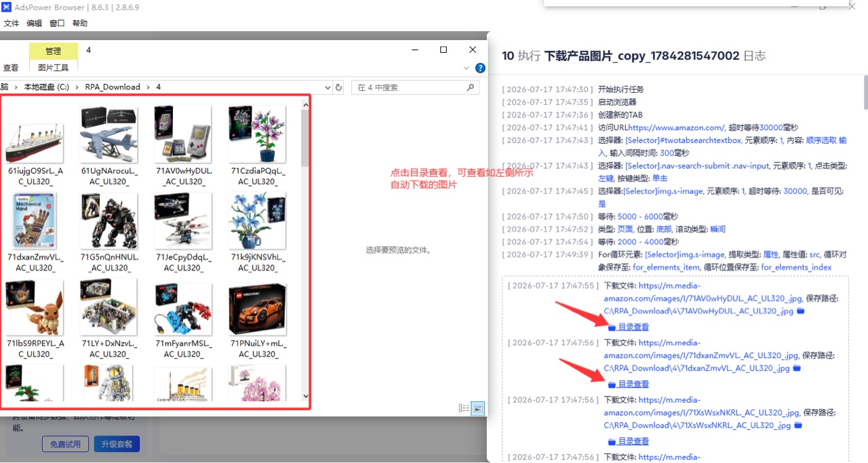Switch Explorer to large thumbnails view icon
This screenshot has height=463, width=868.
478,408
